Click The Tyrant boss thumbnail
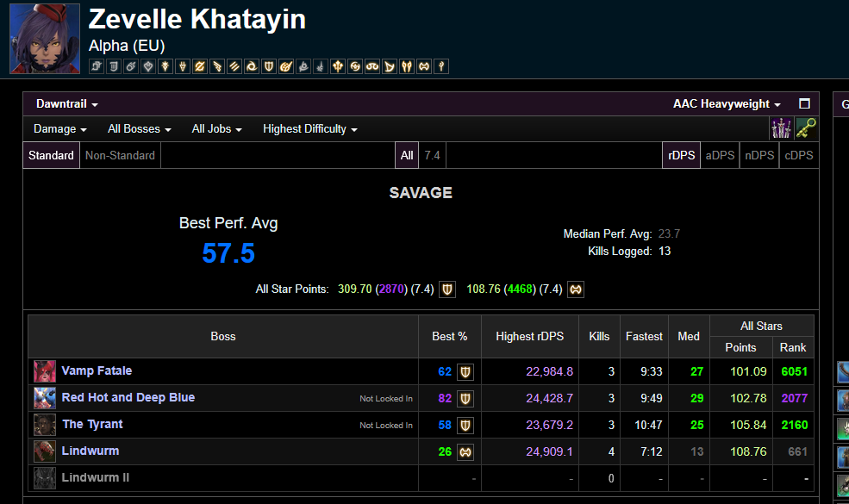 click(45, 425)
